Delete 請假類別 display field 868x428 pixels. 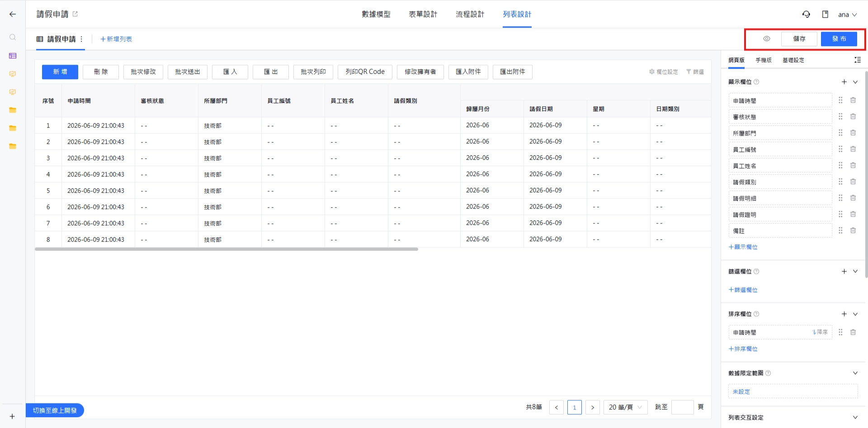(x=853, y=182)
